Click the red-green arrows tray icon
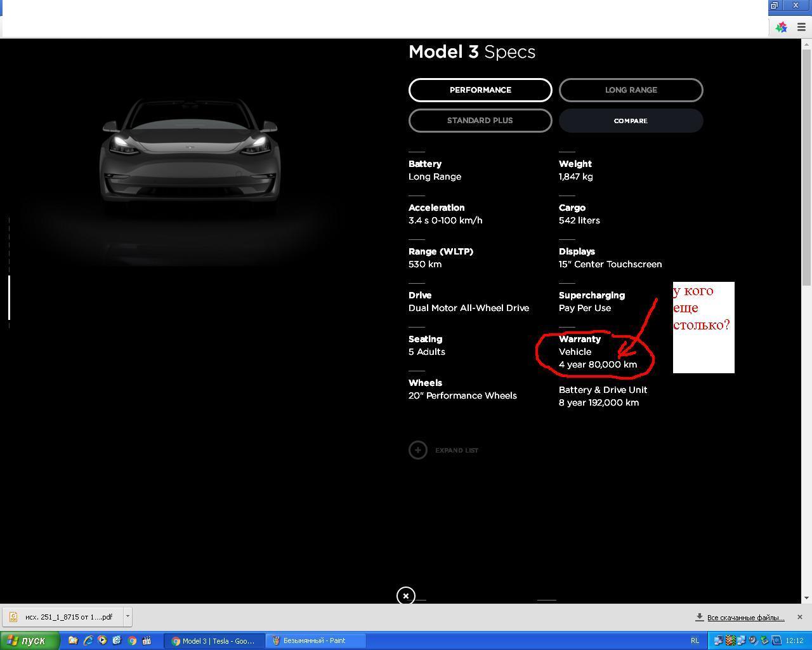 pyautogui.click(x=730, y=640)
